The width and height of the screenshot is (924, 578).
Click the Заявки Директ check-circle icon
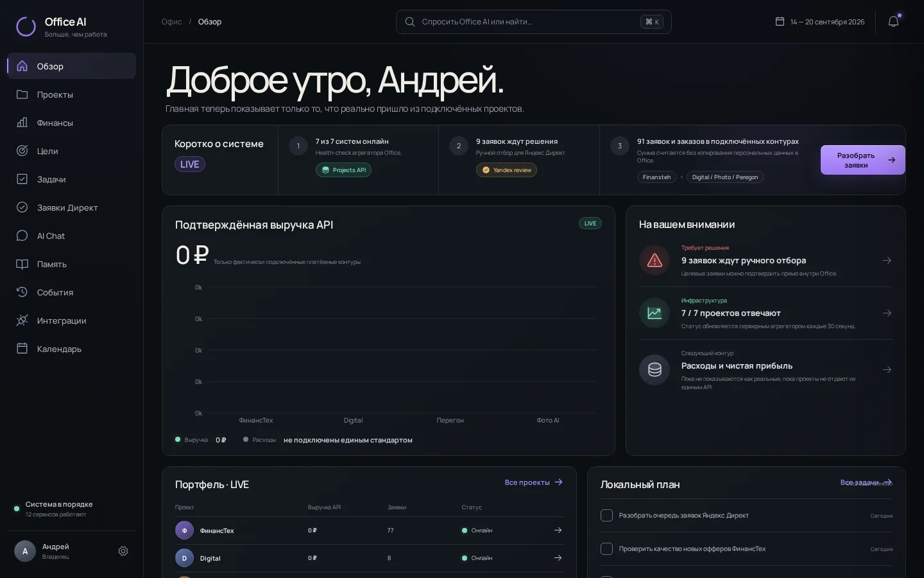click(22, 207)
